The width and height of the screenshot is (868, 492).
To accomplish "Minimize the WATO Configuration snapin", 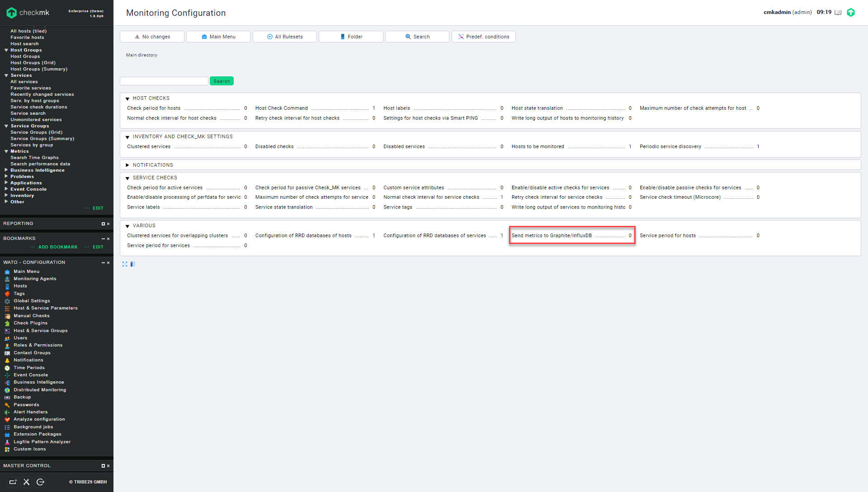I will coord(103,262).
